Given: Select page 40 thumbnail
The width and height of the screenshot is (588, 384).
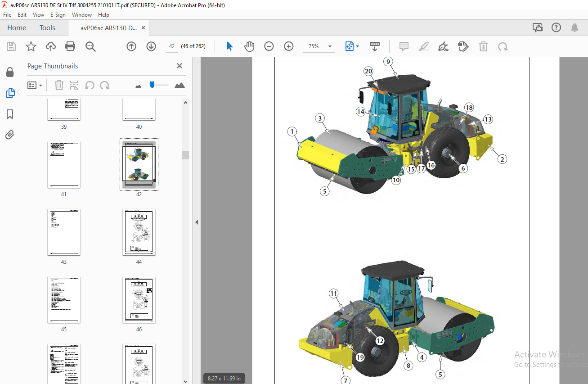Looking at the screenshot, I should pos(139,110).
